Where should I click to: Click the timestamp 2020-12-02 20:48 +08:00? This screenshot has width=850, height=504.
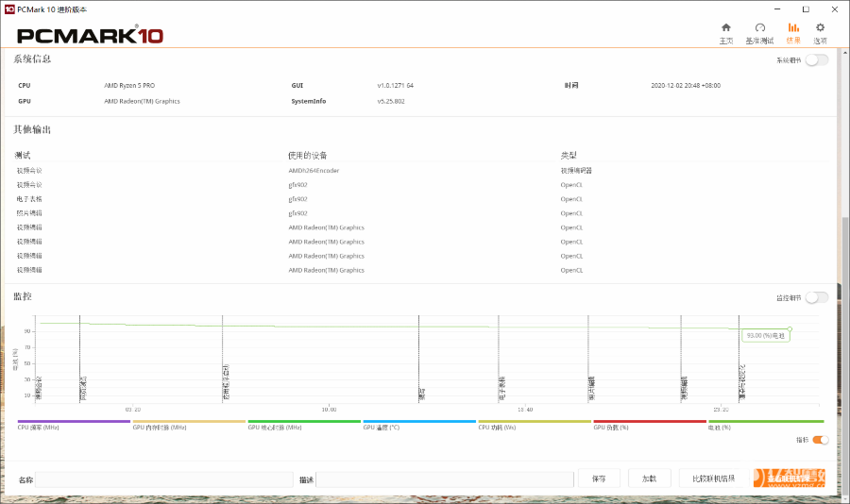686,86
